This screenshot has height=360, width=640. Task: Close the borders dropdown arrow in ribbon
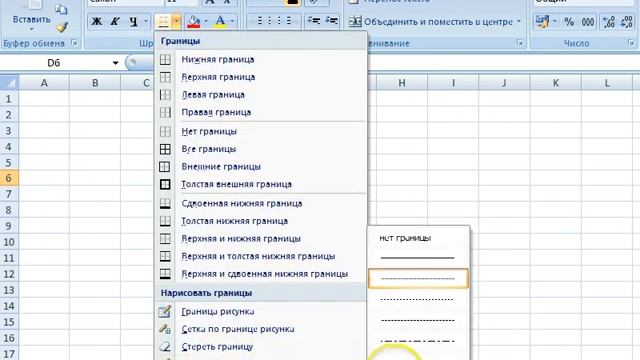click(x=176, y=21)
